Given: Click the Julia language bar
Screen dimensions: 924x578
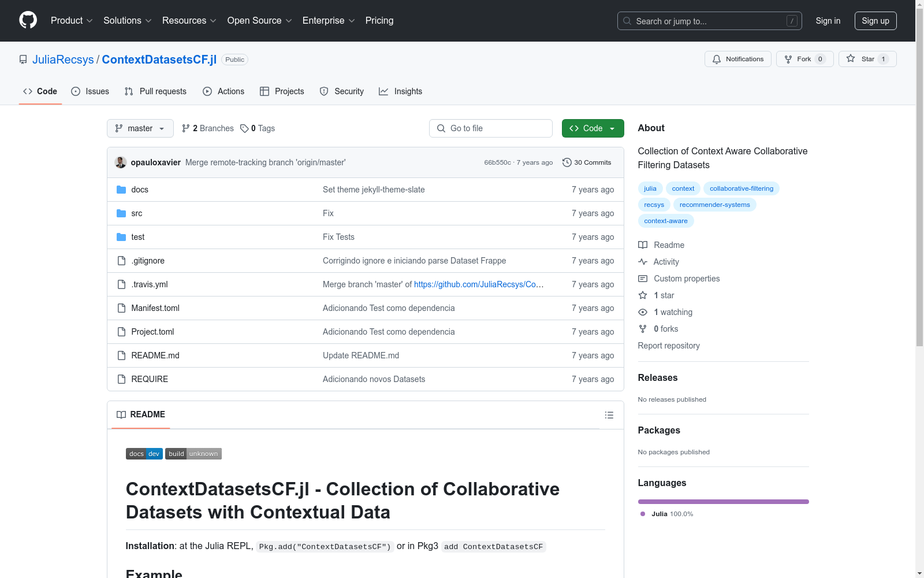Looking at the screenshot, I should pyautogui.click(x=723, y=502).
